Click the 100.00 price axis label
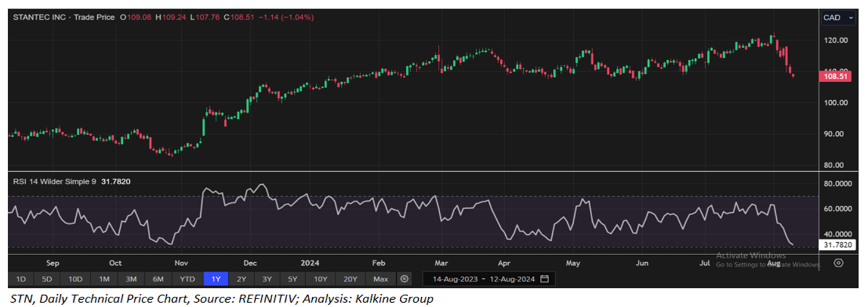Image resolution: width=868 pixels, height=307 pixels. [835, 103]
